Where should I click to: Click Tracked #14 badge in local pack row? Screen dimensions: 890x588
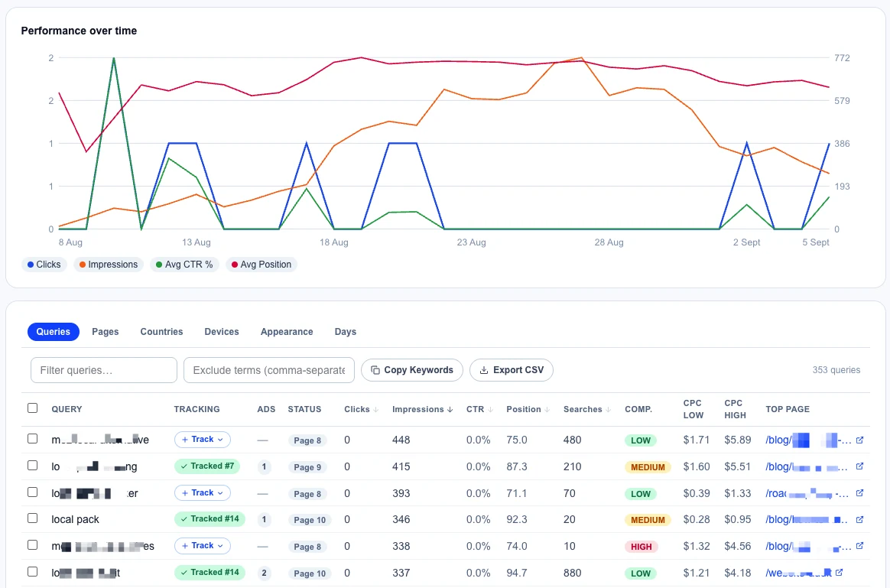[x=210, y=518]
